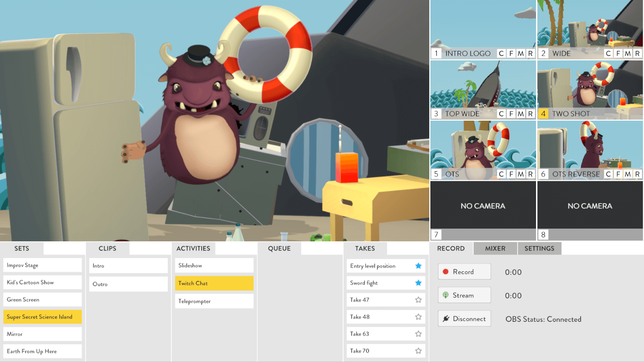Open the Teleprompter activity

214,301
